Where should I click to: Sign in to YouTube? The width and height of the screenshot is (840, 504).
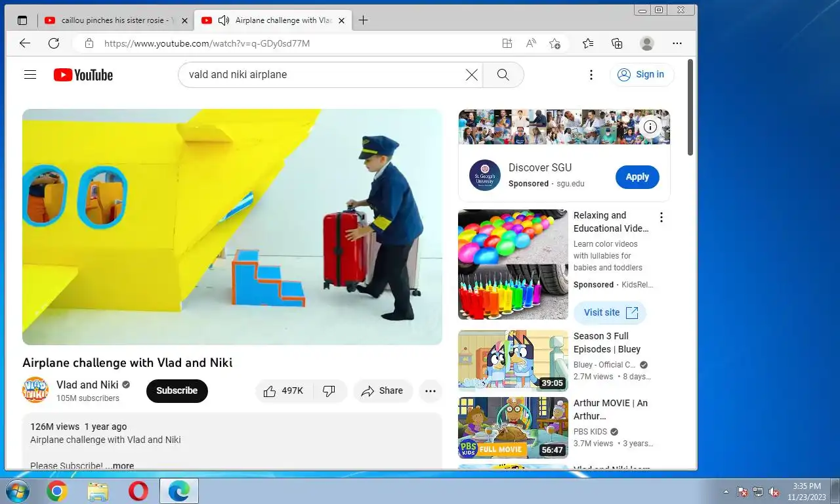[642, 75]
